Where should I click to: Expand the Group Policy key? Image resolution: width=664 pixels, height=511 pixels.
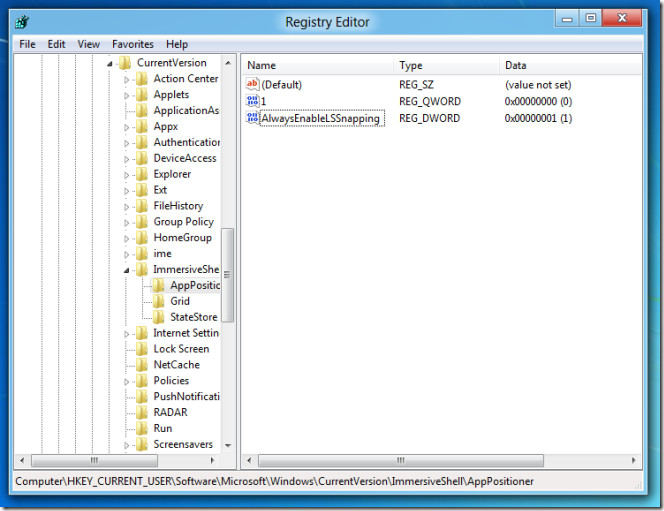pyautogui.click(x=126, y=223)
